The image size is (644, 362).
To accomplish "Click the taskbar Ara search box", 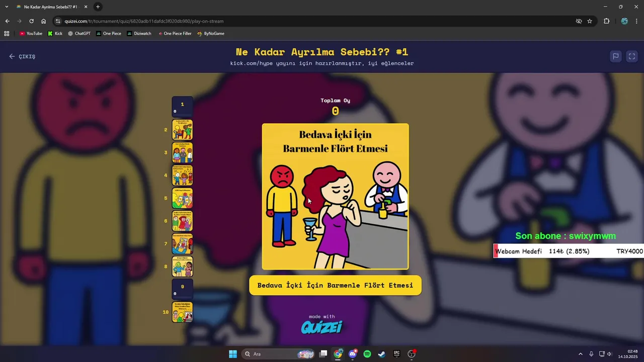I will click(x=278, y=354).
